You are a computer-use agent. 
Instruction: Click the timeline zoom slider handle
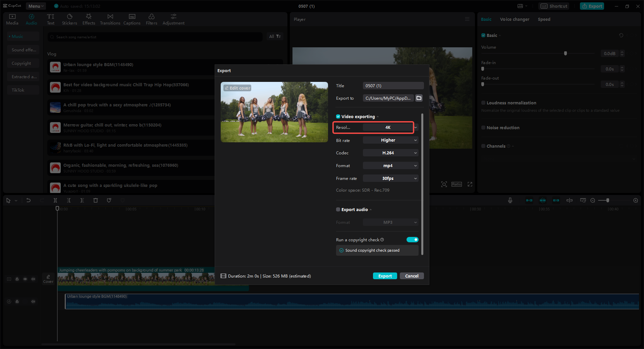(x=607, y=200)
